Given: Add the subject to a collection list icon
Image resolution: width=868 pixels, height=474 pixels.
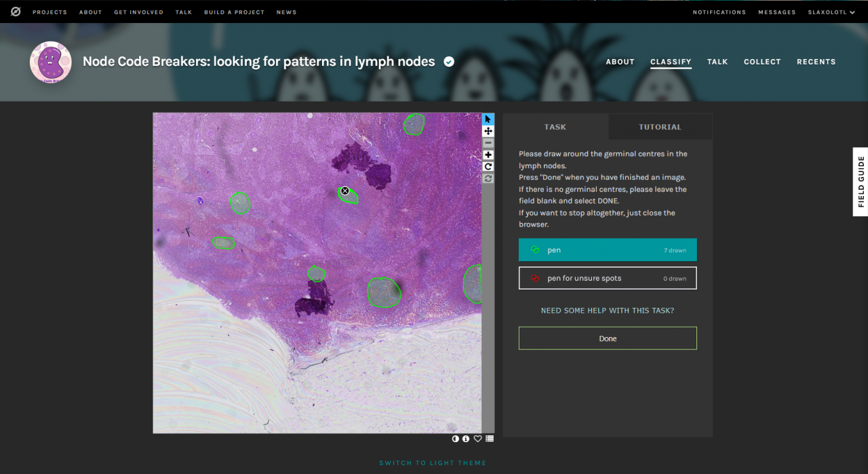Looking at the screenshot, I should [x=490, y=439].
